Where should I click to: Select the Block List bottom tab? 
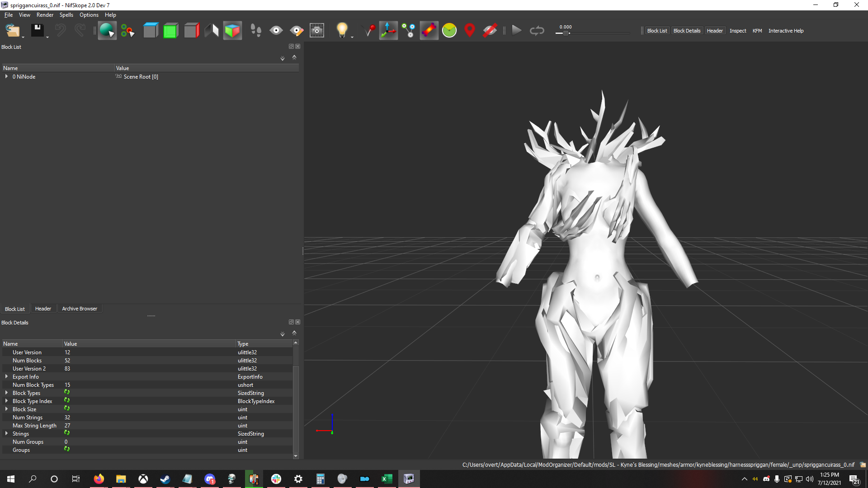[15, 309]
